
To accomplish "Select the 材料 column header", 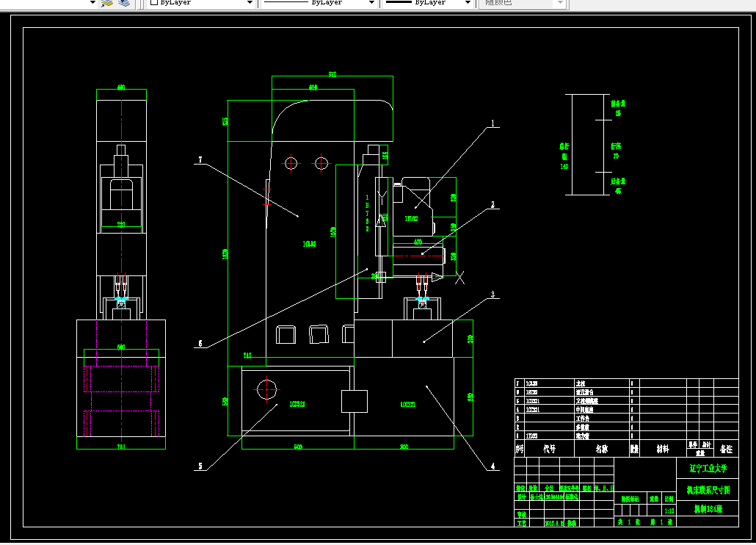I will tap(663, 449).
